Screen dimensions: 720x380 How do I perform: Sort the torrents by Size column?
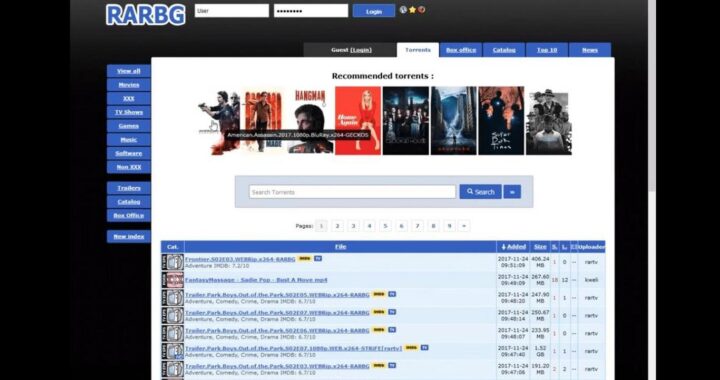(540, 247)
